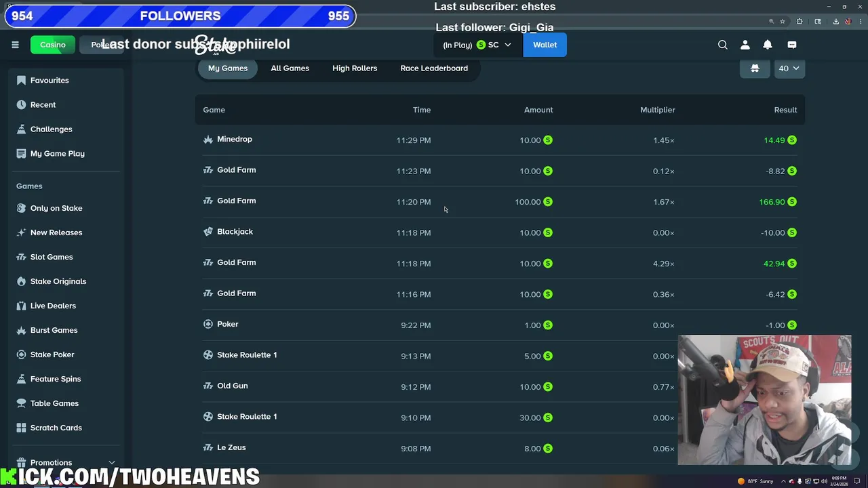868x488 pixels.
Task: Click the Table Games icon
Action: point(21,403)
